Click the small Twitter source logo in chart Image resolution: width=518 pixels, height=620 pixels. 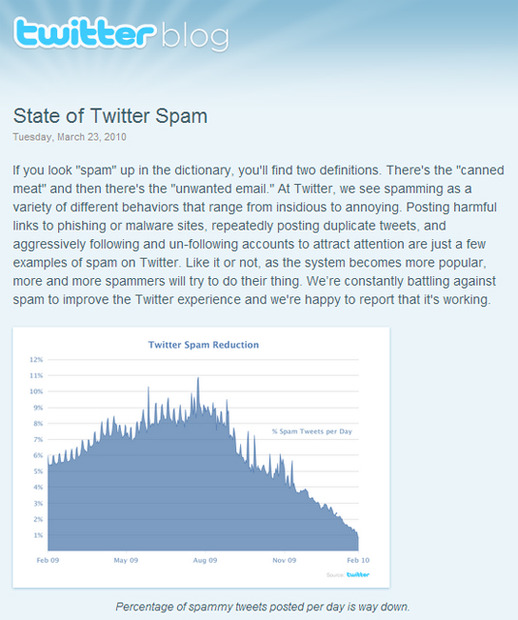point(357,574)
